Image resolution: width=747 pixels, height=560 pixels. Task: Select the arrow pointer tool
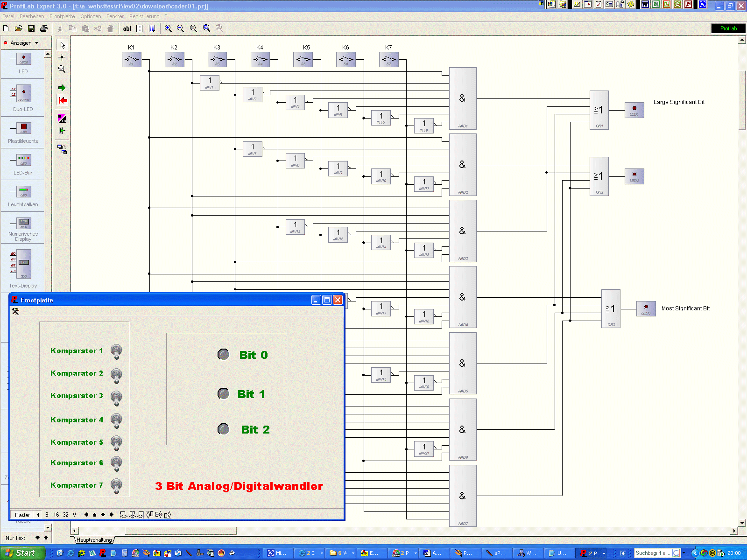click(62, 45)
